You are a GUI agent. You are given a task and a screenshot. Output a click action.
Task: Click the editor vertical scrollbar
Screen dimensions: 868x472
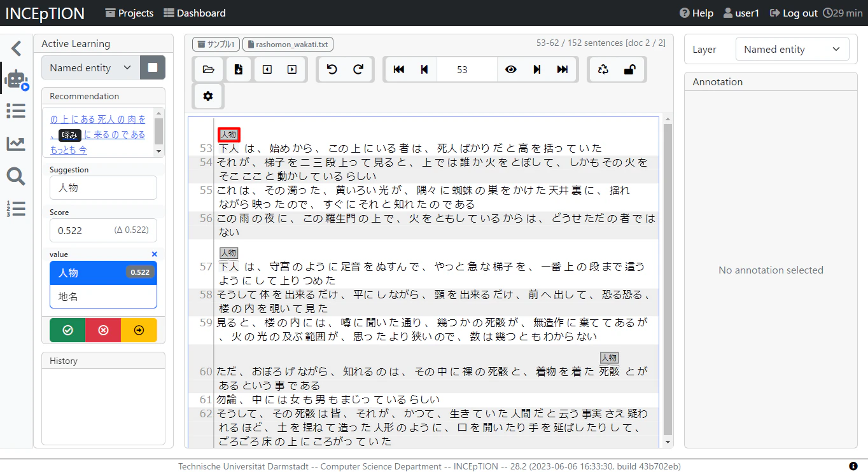pyautogui.click(x=668, y=280)
